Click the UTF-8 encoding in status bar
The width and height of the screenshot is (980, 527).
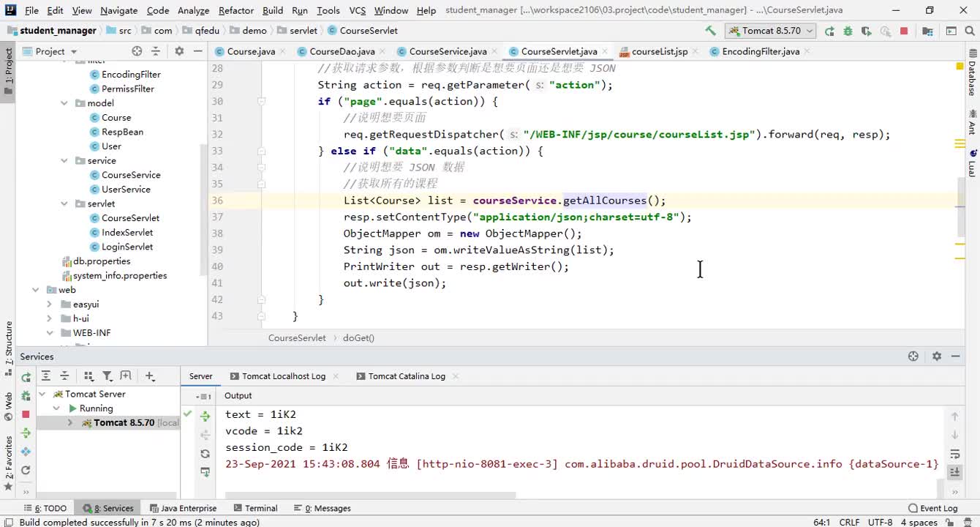(880, 523)
